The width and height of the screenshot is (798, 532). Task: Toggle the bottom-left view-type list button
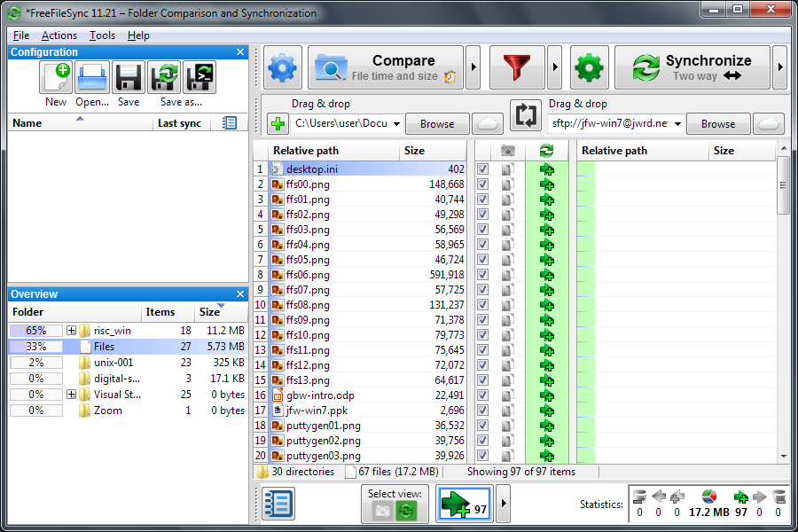(278, 504)
